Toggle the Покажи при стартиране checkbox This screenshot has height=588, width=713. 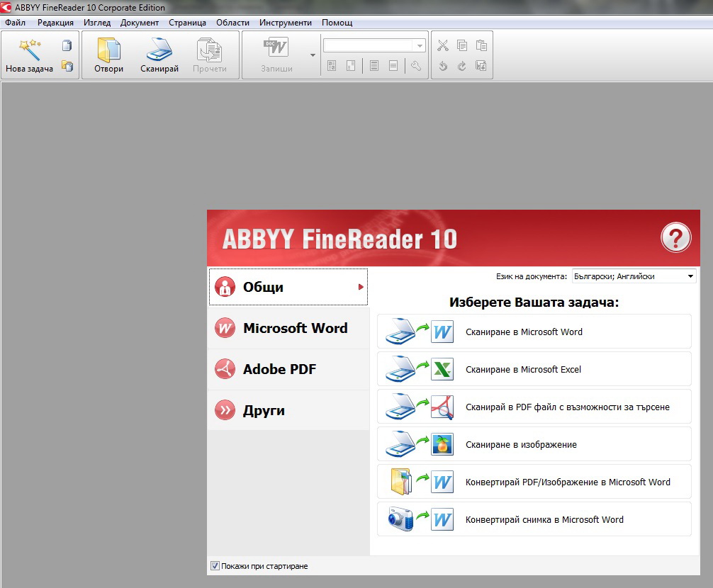215,566
